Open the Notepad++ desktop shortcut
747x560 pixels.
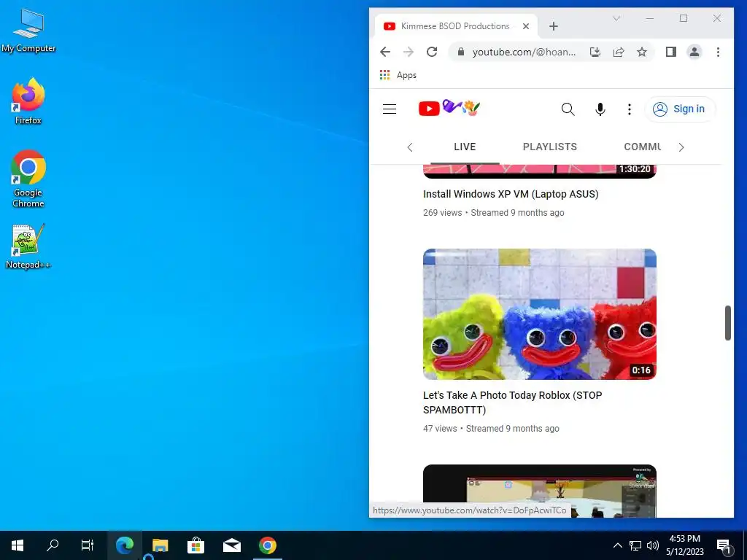coord(28,246)
